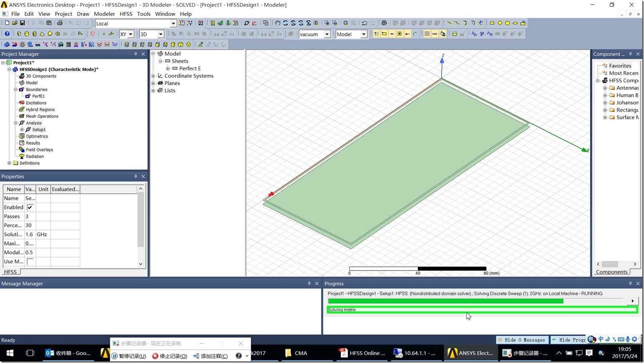Toggle auto-hide pin on Project Manager
This screenshot has width=644, height=363.
[x=135, y=54]
